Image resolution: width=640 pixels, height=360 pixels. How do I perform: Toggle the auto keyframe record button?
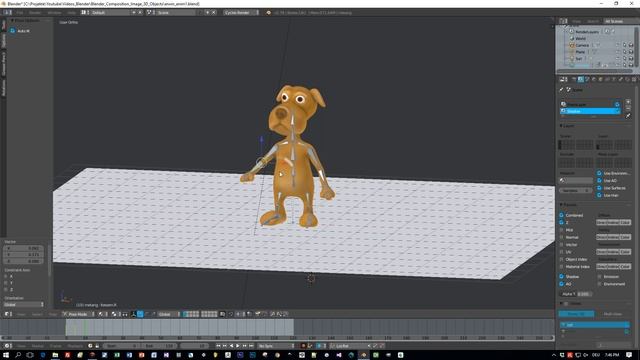(x=303, y=346)
